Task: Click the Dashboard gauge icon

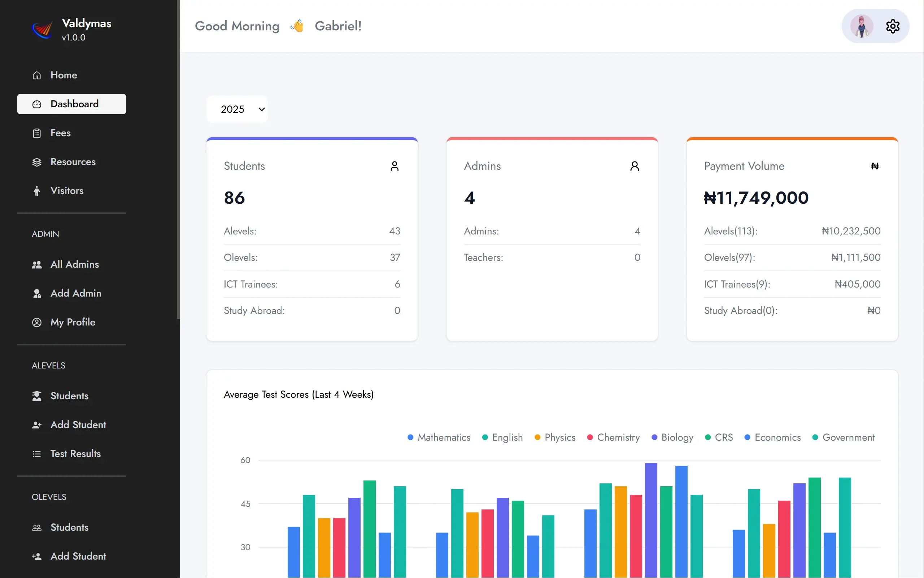Action: tap(37, 104)
